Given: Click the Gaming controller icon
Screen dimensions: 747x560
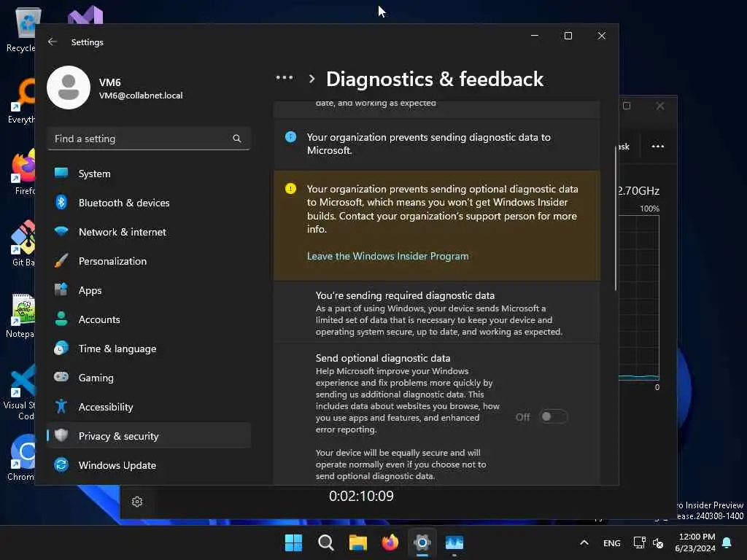Looking at the screenshot, I should point(61,377).
